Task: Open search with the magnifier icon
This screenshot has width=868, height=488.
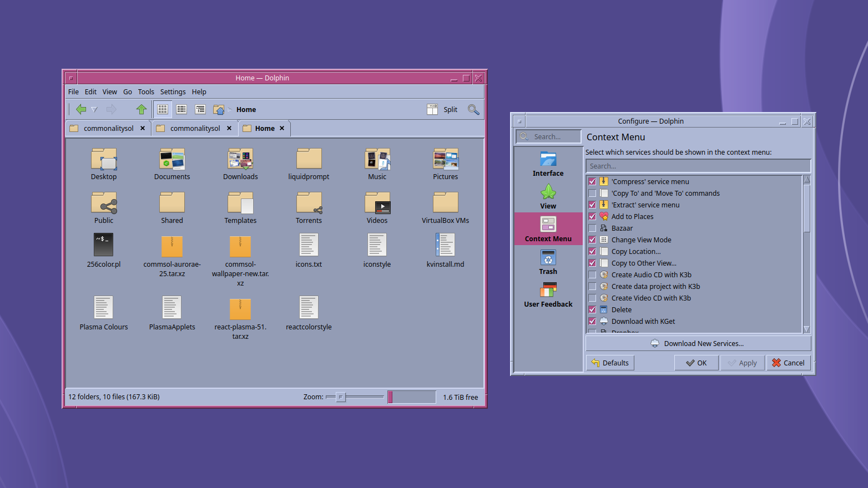Action: (x=473, y=109)
